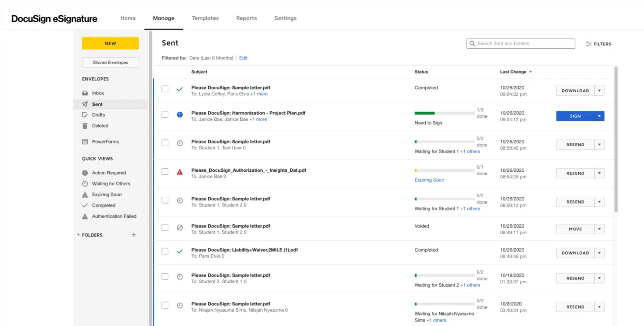
Task: Check the Voided Sample letter row box
Action: (x=165, y=227)
